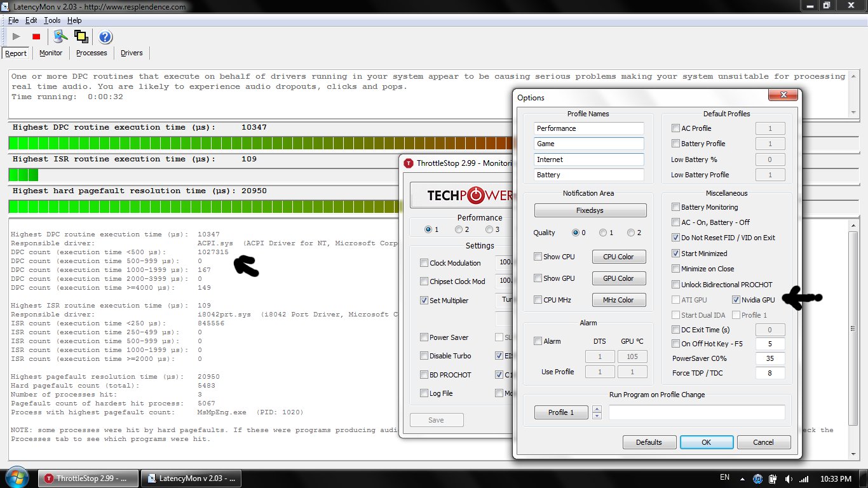Image resolution: width=868 pixels, height=488 pixels.
Task: Open the Tools menu
Action: [52, 20]
